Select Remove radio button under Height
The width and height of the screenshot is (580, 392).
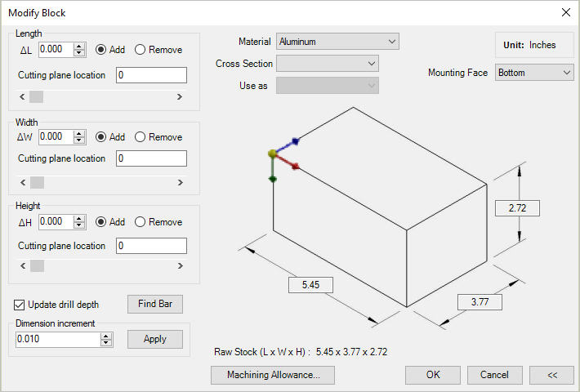(x=140, y=222)
